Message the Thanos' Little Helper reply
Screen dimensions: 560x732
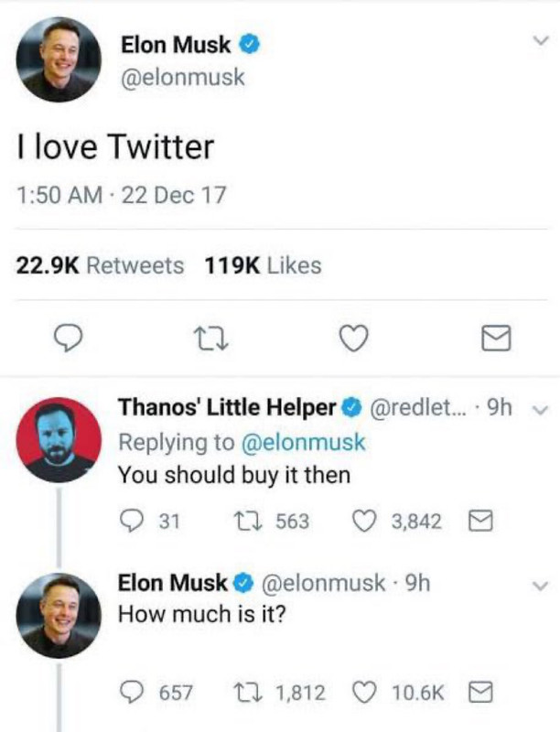pos(481,522)
